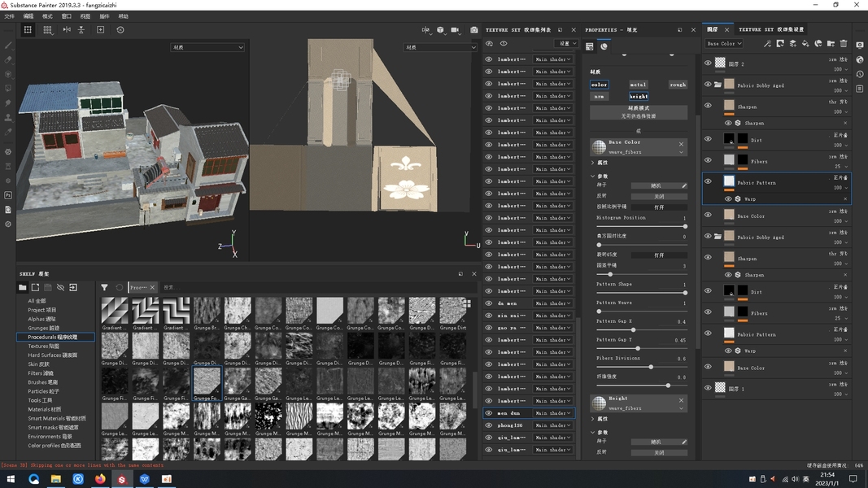Click the shelf import resource icon
This screenshot has width=868, height=488.
(73, 287)
